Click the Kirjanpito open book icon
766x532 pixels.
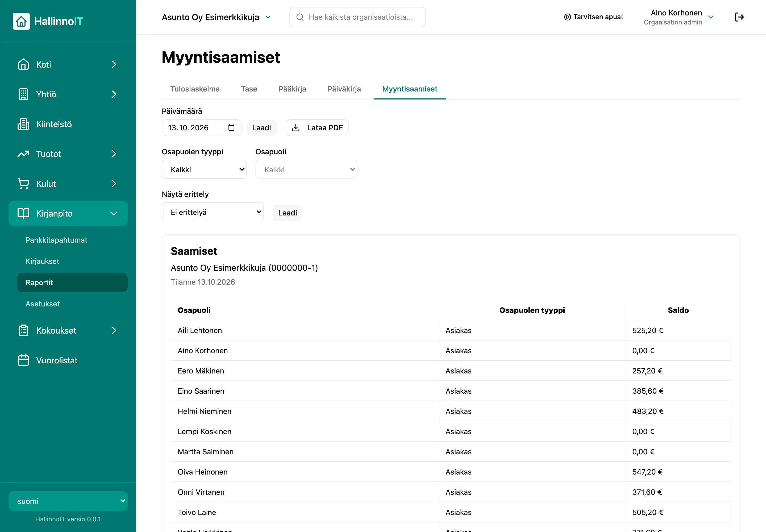click(x=23, y=213)
